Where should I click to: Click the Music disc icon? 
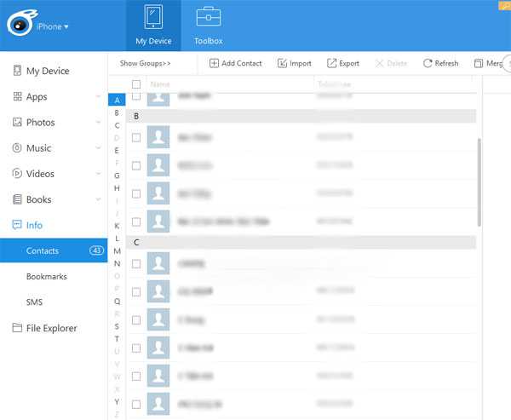click(x=17, y=147)
